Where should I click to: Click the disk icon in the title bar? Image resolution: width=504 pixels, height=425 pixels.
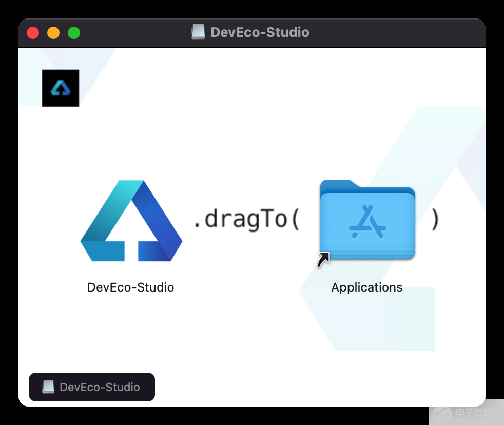pos(198,32)
